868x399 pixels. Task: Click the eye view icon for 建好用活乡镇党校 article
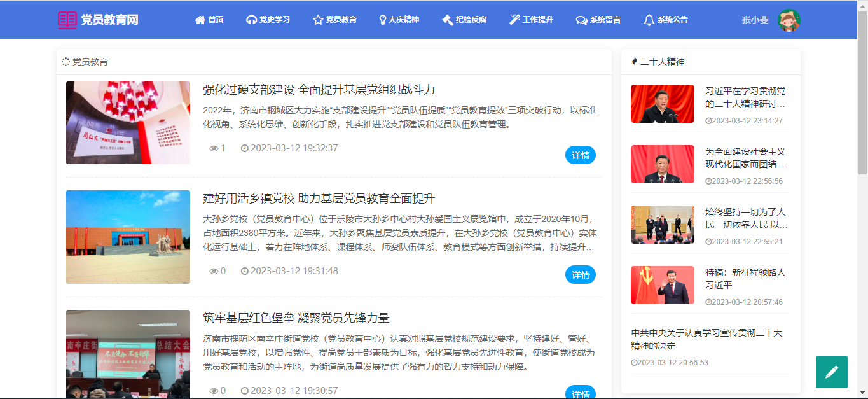point(214,271)
